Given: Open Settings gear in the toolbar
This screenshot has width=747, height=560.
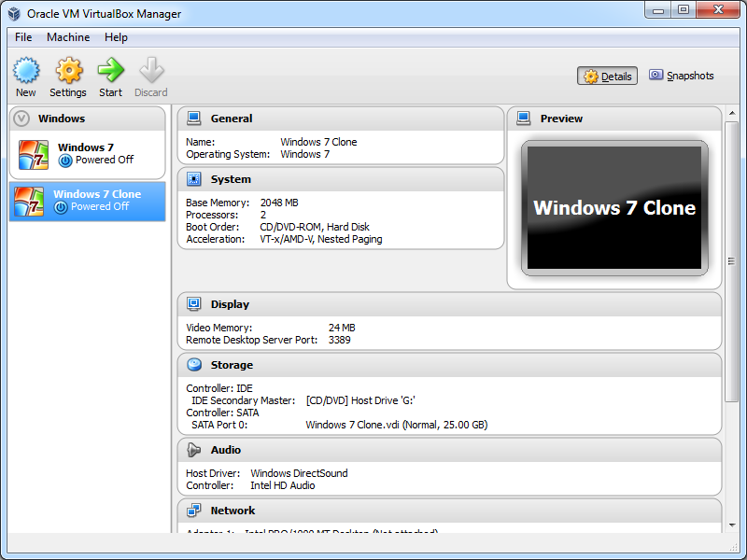Looking at the screenshot, I should pos(68,71).
